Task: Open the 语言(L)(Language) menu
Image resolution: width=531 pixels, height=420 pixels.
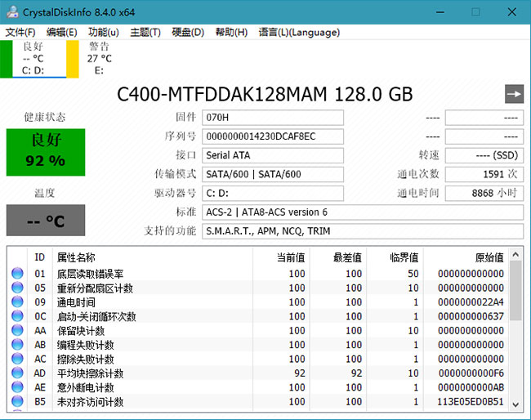Action: 299,32
